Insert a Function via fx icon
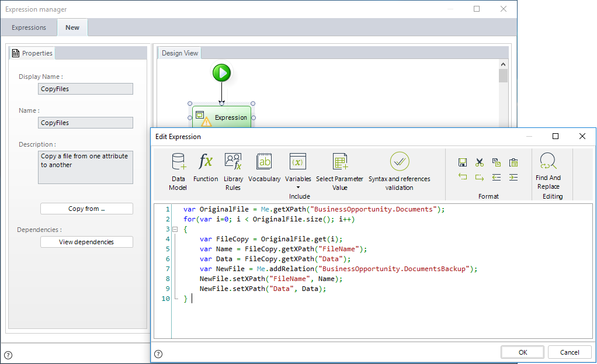Screen dimensions: 597x364 pos(206,168)
